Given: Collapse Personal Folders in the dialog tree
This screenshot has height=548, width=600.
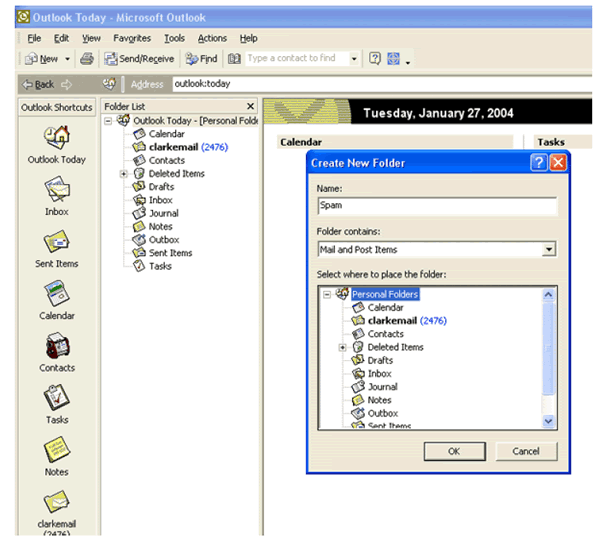Looking at the screenshot, I should pyautogui.click(x=327, y=294).
